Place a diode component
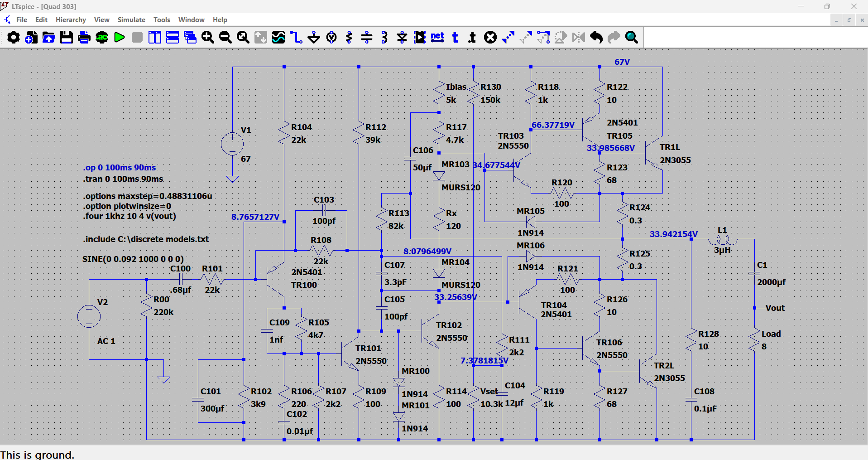Image resolution: width=868 pixels, height=460 pixels. pos(402,37)
